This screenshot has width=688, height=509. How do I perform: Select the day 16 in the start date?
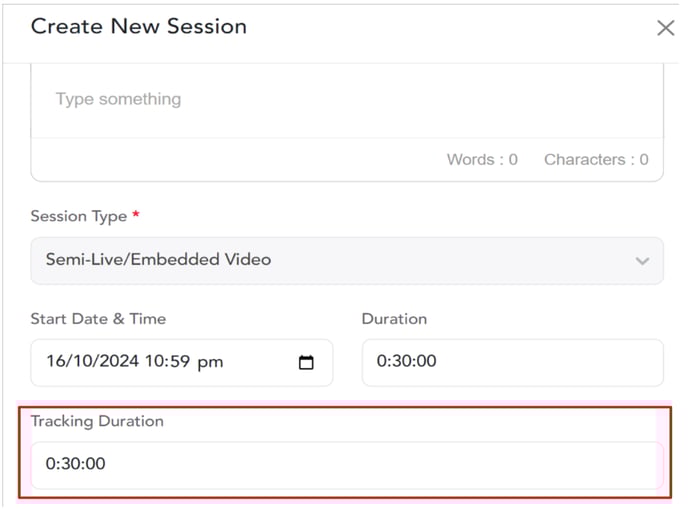click(x=57, y=361)
